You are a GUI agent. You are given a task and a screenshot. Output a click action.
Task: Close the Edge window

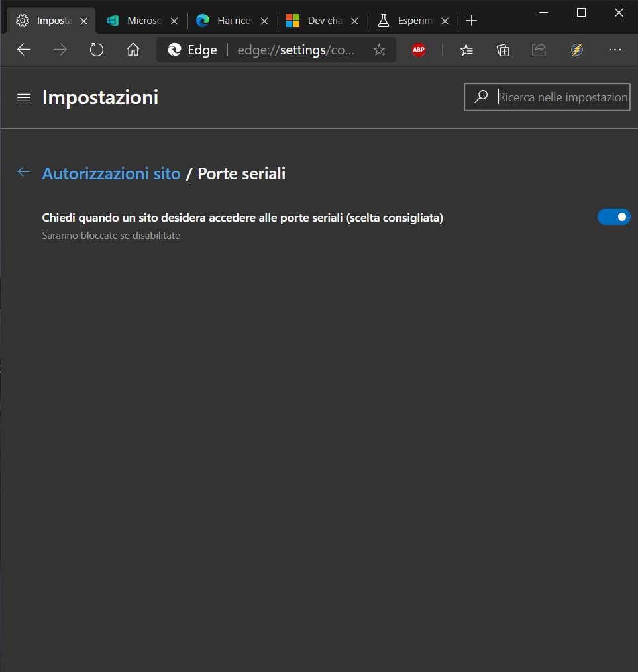point(619,13)
